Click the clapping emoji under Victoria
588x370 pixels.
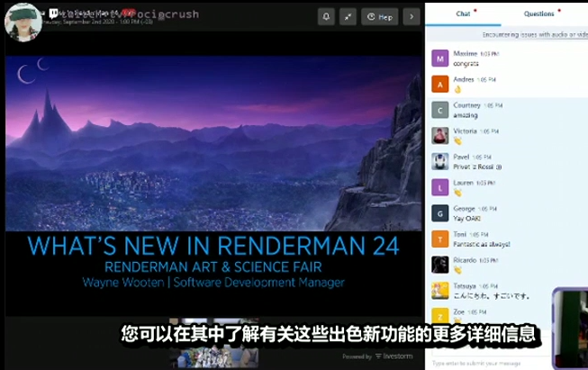point(457,141)
